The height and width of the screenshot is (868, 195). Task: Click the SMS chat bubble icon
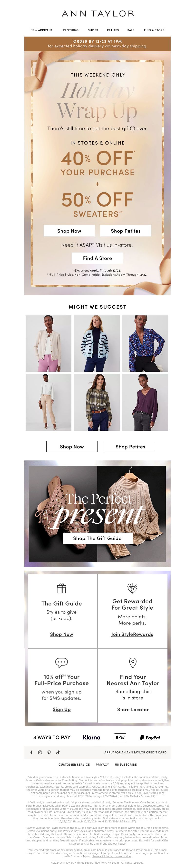click(62, 663)
